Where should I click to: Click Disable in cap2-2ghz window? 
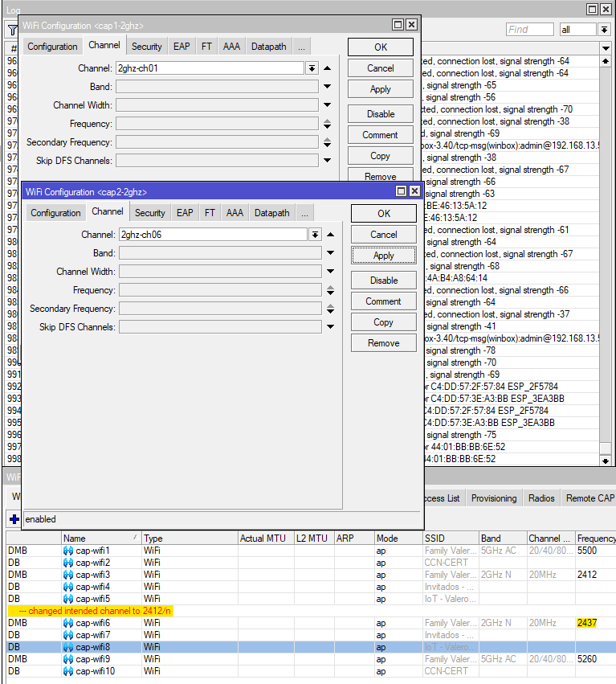pos(384,281)
